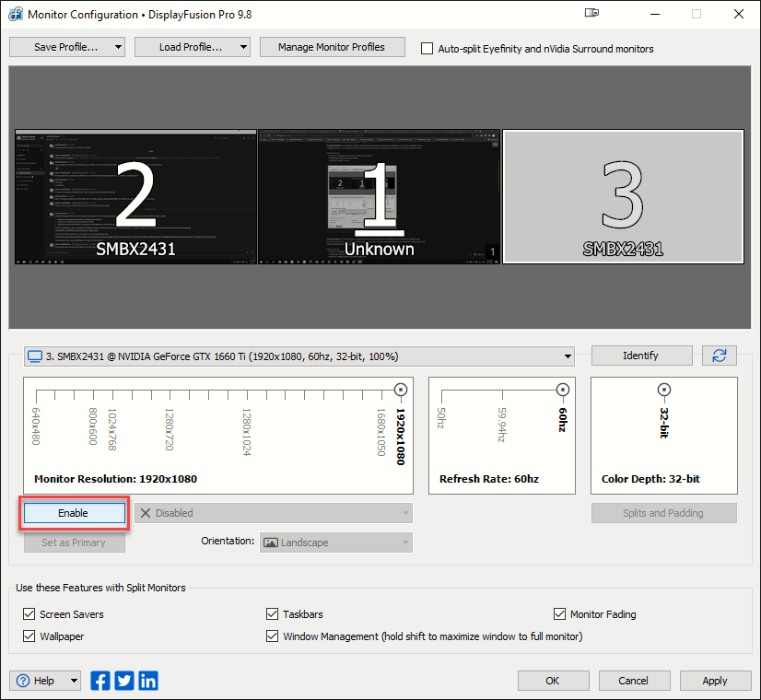Click the Help question mark button
The height and width of the screenshot is (700, 761).
click(35, 681)
